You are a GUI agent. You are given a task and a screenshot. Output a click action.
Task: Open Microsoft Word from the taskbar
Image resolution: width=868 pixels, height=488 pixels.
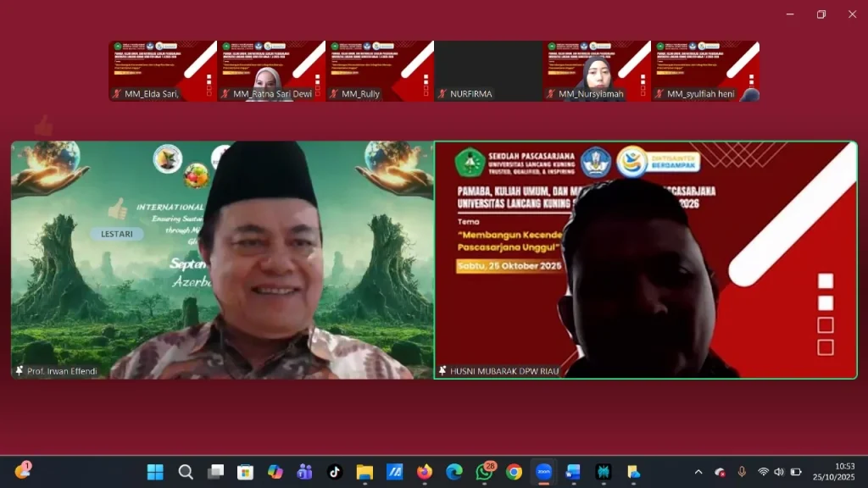point(573,472)
